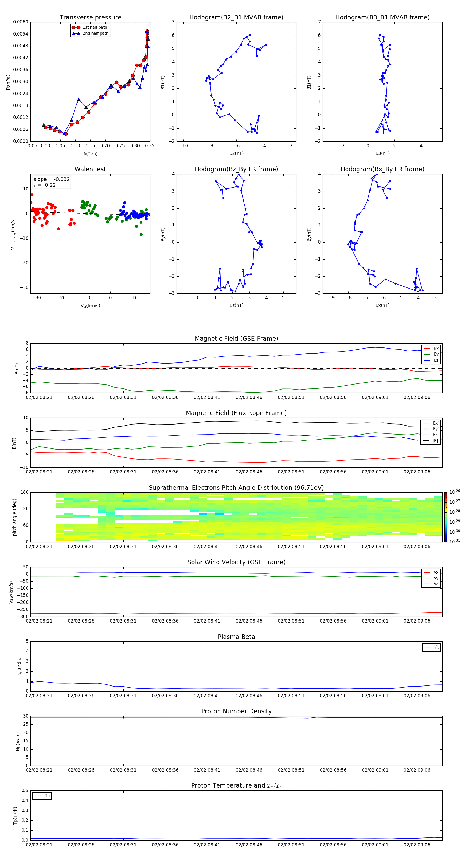Click the 'pitch angle (deg)' axis label
This screenshot has height=868, width=473.
click(x=14, y=517)
